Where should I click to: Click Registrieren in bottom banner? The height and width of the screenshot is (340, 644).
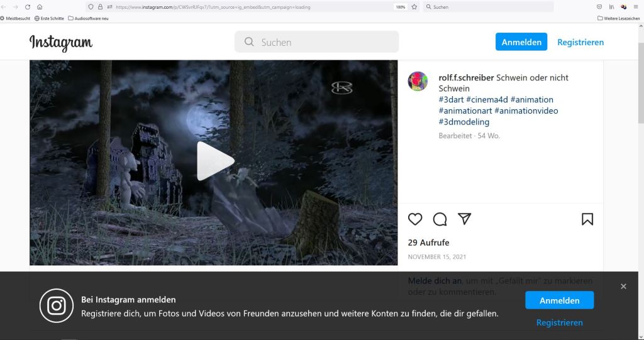[559, 322]
